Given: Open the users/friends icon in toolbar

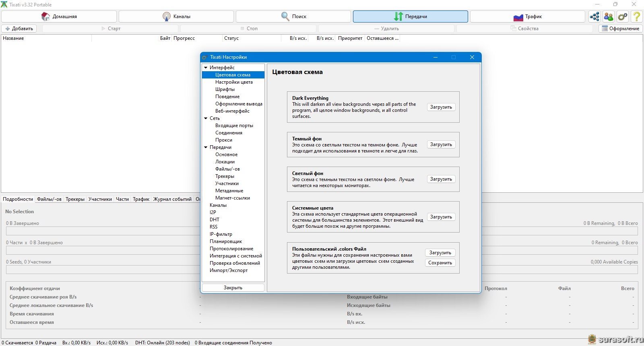Looking at the screenshot, I should pos(609,16).
